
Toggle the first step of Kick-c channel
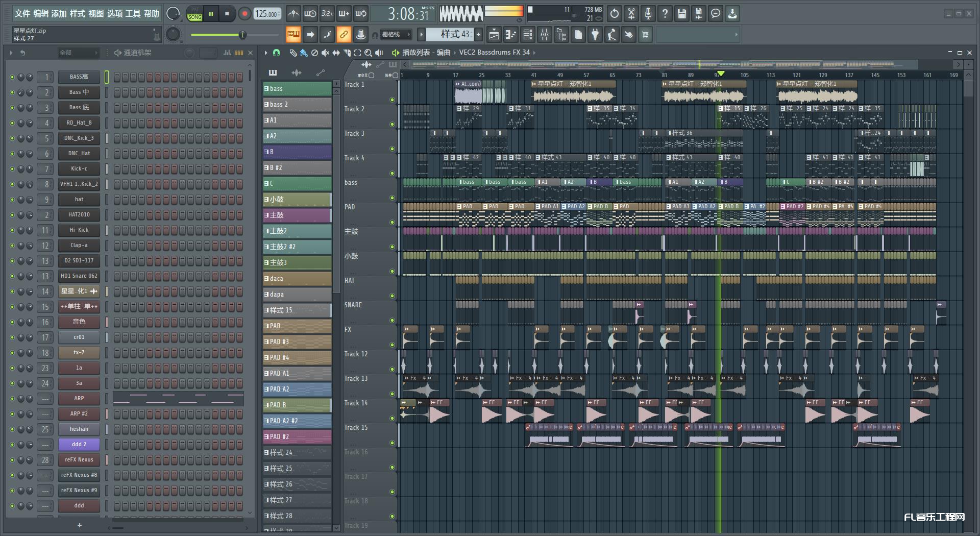[x=117, y=168]
